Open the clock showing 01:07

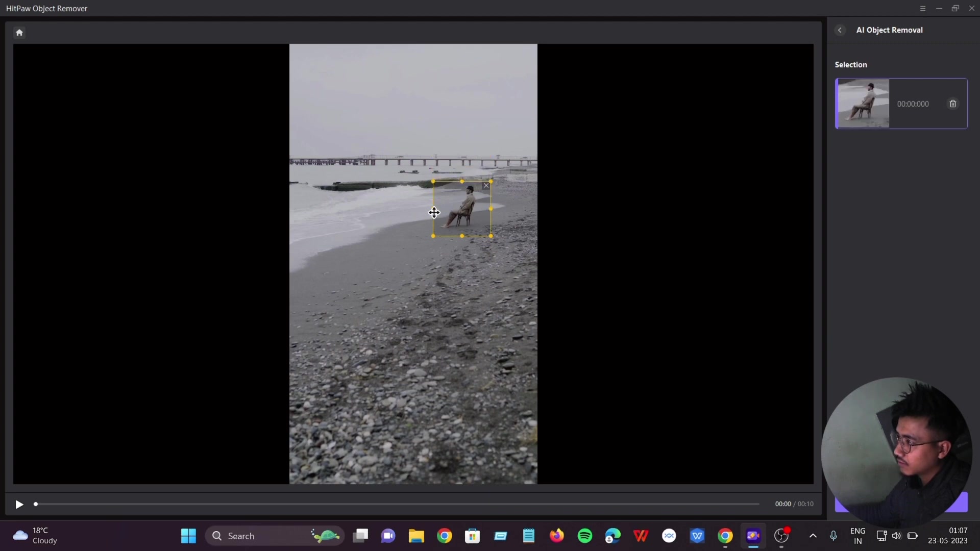[x=948, y=536]
